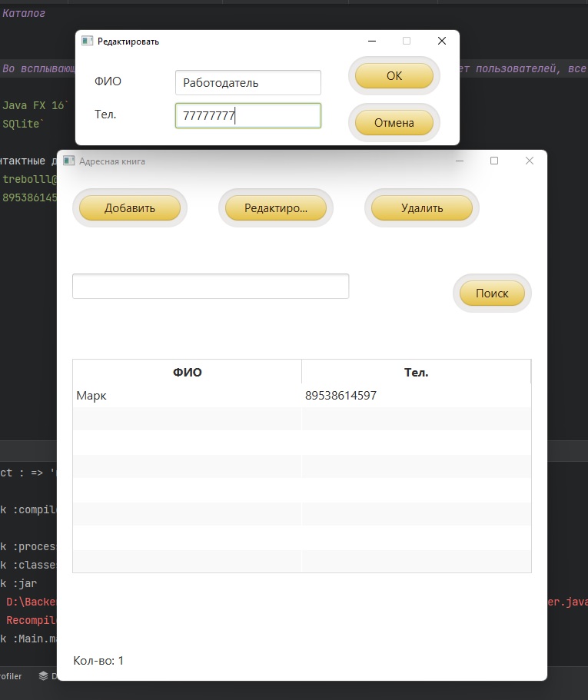Focus the Тел. field containing 77777777
This screenshot has width=588, height=700.
tap(247, 115)
